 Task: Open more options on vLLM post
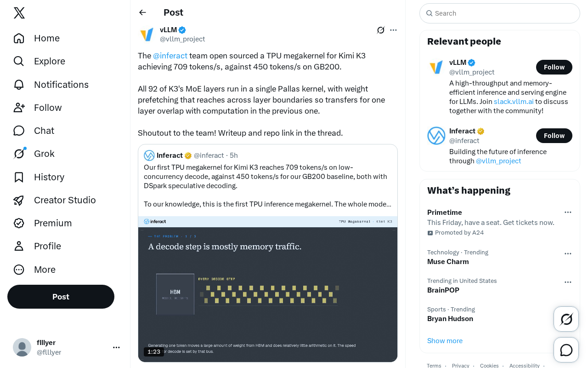click(x=393, y=30)
